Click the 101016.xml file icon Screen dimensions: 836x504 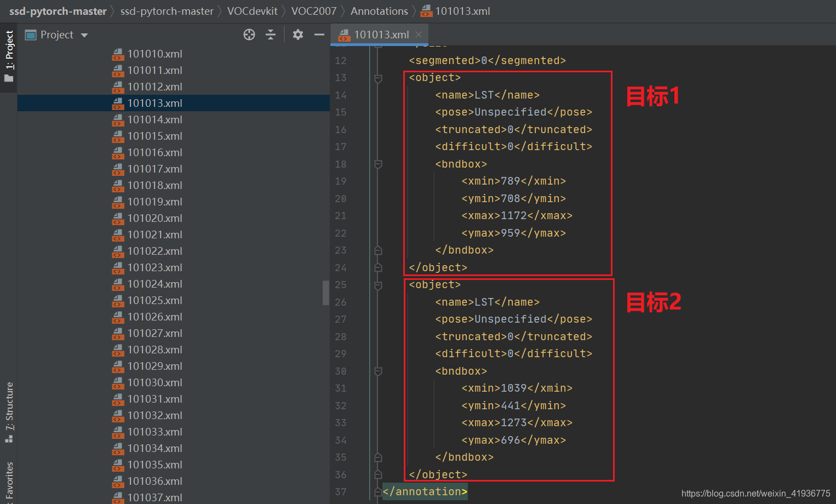point(118,152)
